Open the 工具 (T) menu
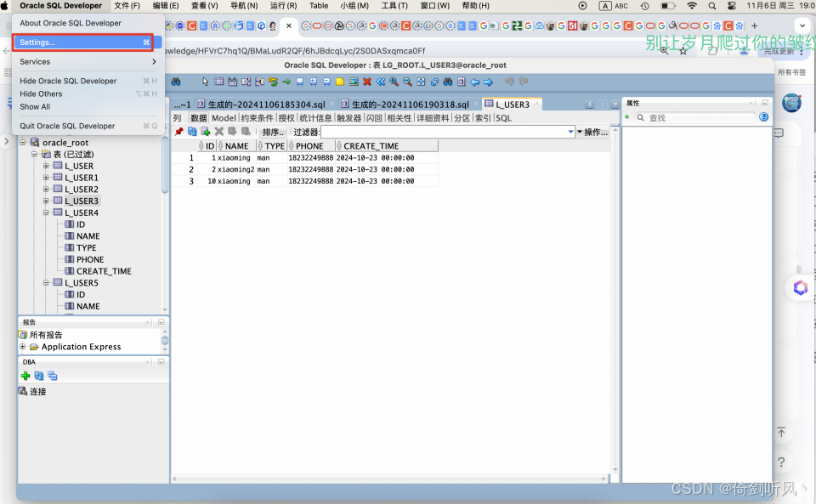Screen dimensions: 816x504 [394, 6]
